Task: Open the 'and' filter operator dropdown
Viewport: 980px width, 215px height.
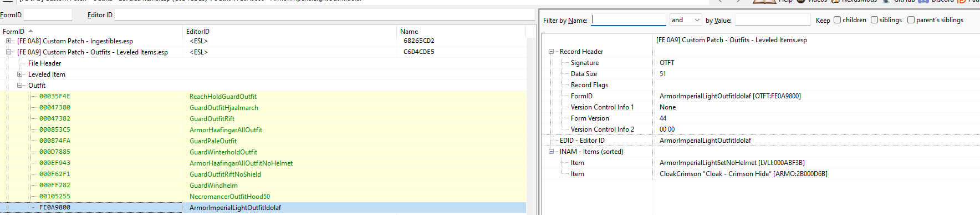Action: pyautogui.click(x=686, y=20)
